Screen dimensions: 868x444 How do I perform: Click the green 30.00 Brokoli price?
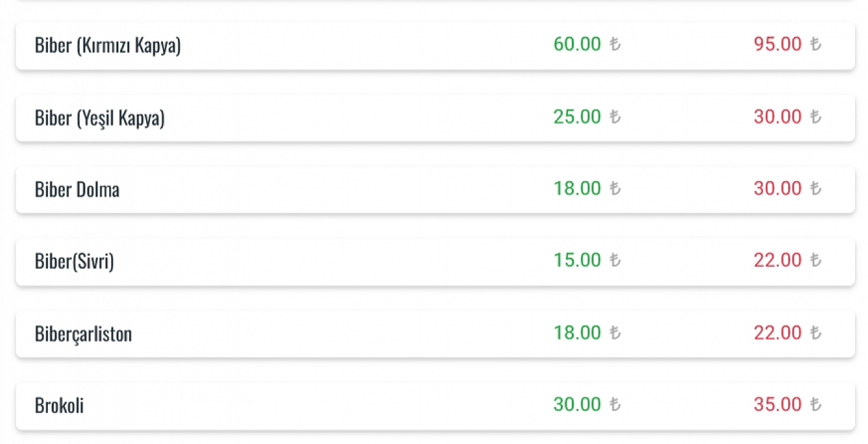pos(577,405)
